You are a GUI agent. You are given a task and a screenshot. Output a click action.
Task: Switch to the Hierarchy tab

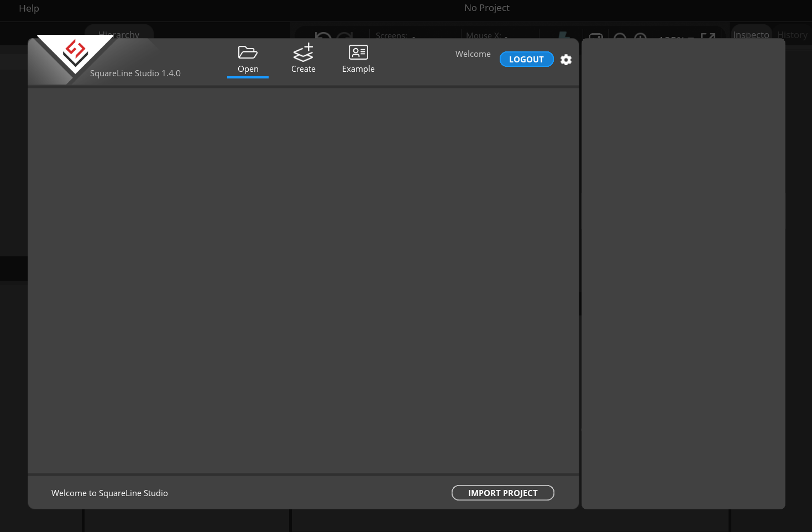click(119, 34)
